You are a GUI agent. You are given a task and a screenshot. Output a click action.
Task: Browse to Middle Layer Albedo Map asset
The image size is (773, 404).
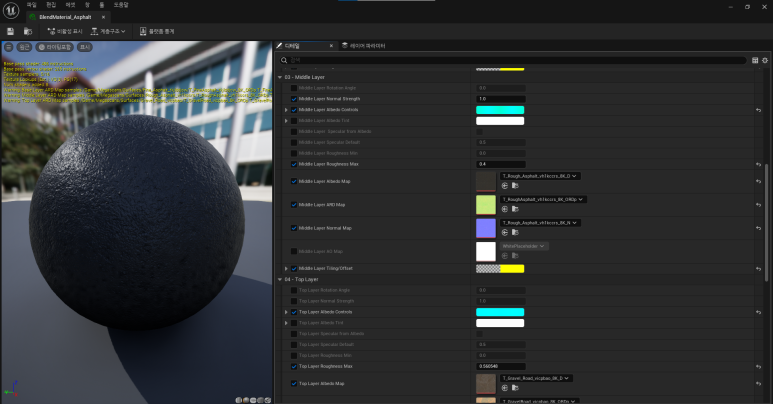point(515,186)
